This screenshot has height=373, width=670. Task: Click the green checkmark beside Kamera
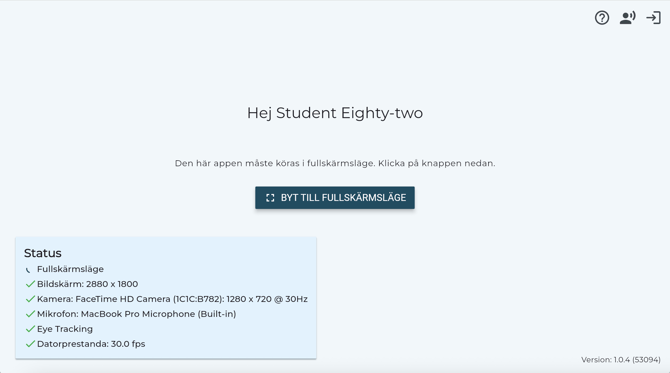[x=30, y=299]
